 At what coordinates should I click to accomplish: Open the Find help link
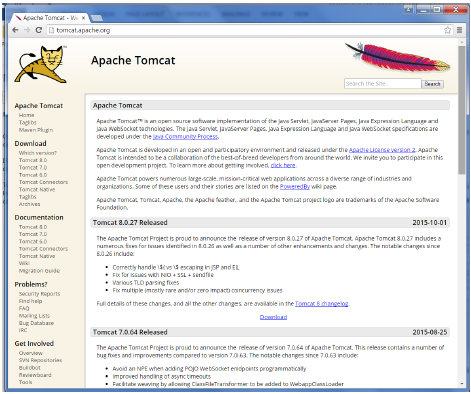point(31,301)
